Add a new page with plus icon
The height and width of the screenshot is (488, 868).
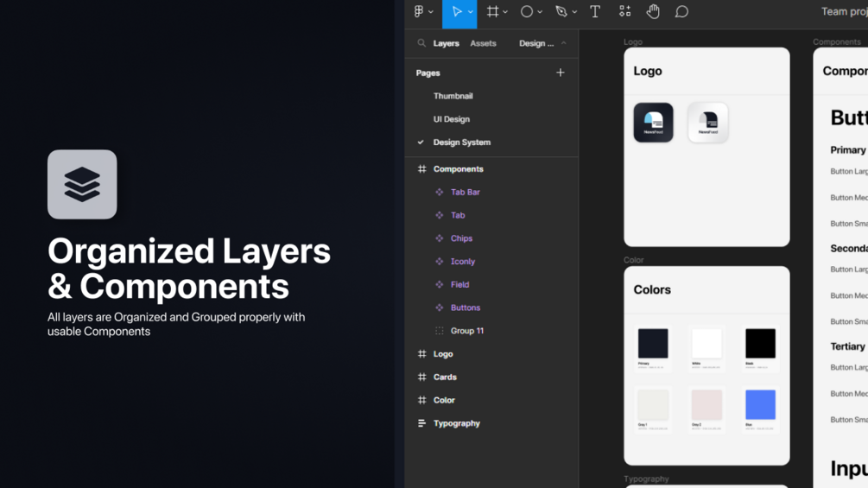pyautogui.click(x=561, y=73)
